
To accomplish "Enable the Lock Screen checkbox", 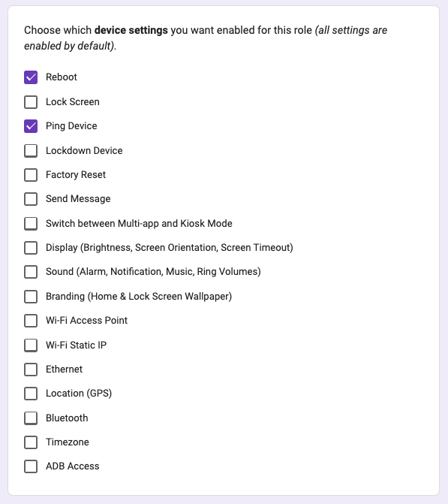I will 31,102.
